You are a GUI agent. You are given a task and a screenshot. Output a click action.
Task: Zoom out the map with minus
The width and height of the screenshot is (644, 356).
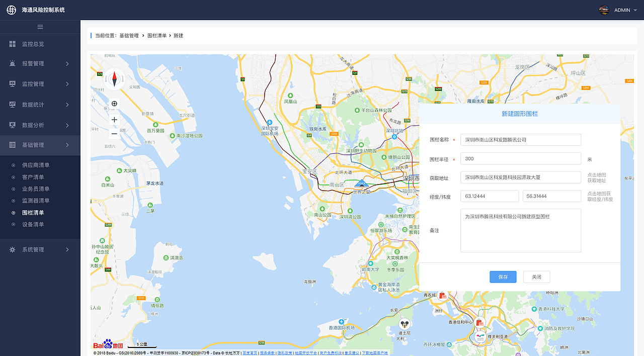114,134
